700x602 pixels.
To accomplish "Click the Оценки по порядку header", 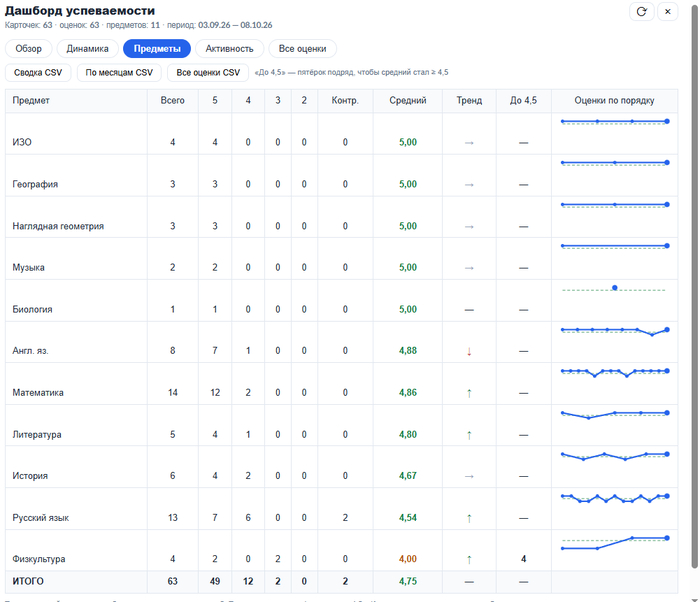I will [x=614, y=100].
